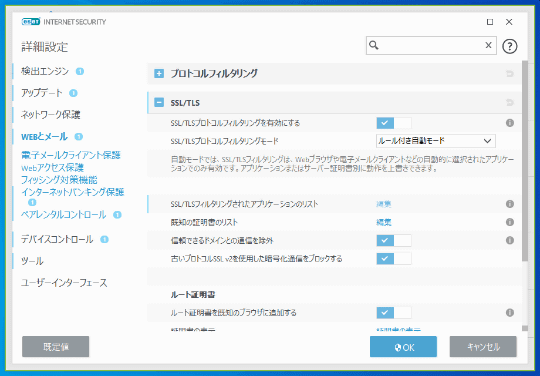Open 電子メールクライアント保護 subsection
Image resolution: width=540 pixels, height=376 pixels.
(x=71, y=155)
